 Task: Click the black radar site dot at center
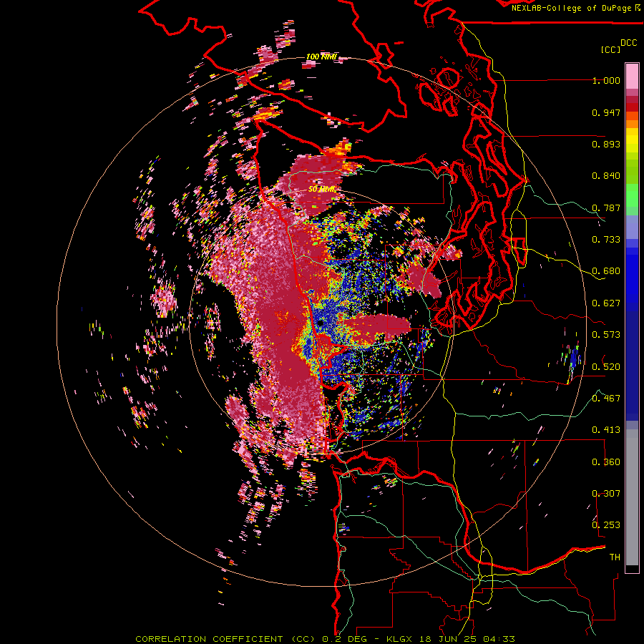pos(320,323)
